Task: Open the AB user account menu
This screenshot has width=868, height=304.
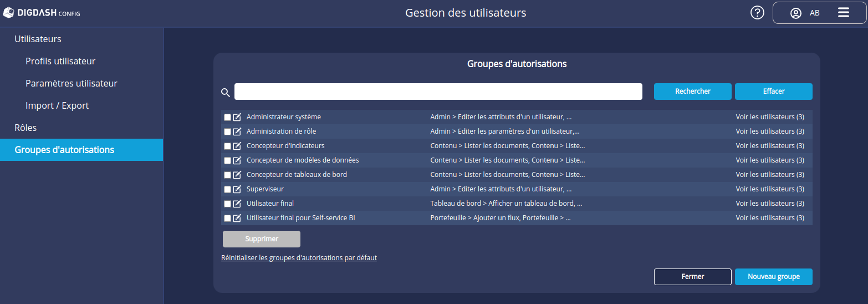Action: 805,13
